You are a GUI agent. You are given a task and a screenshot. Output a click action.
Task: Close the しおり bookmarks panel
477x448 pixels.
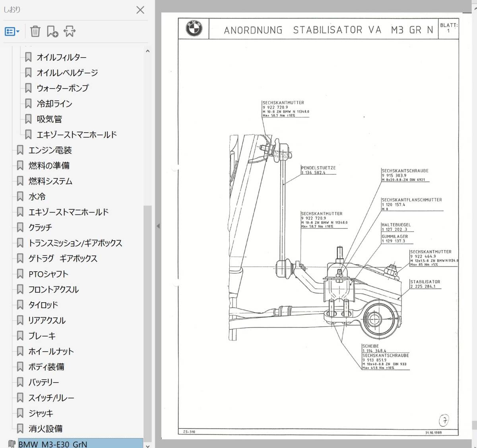point(140,10)
